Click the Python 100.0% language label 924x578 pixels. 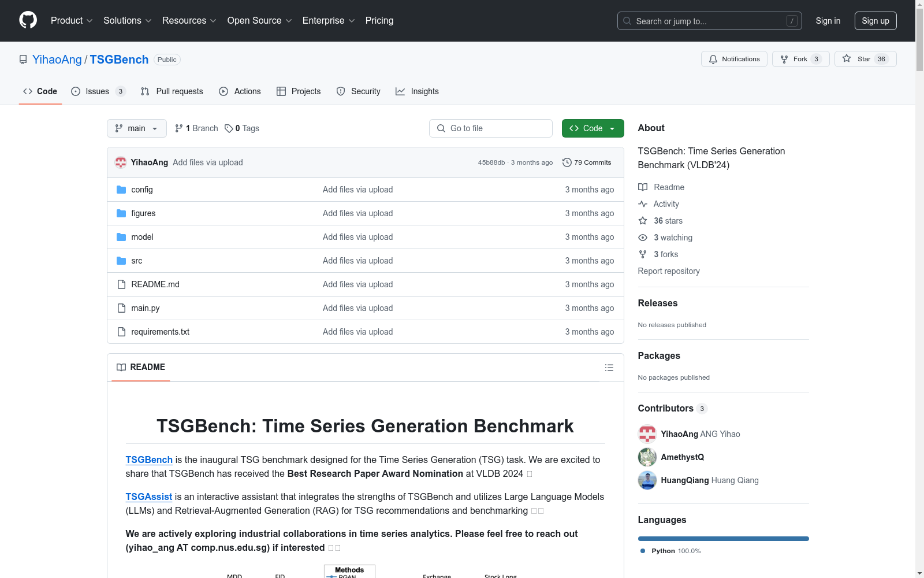click(670, 551)
